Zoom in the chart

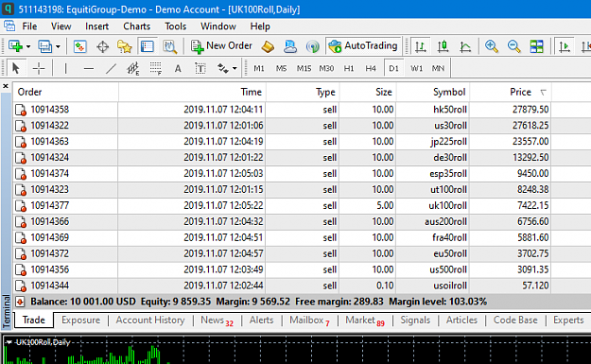point(491,46)
